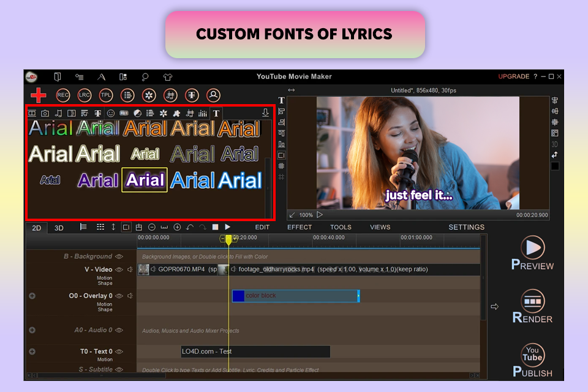
Task: Click the zoom out minus circle on timeline toolbar
Action: [152, 227]
